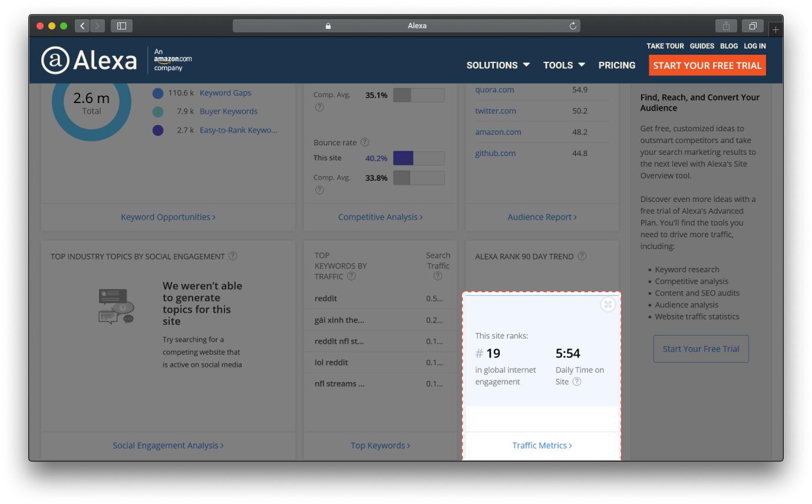
Task: Go back with Safari's back arrow
Action: [82, 26]
